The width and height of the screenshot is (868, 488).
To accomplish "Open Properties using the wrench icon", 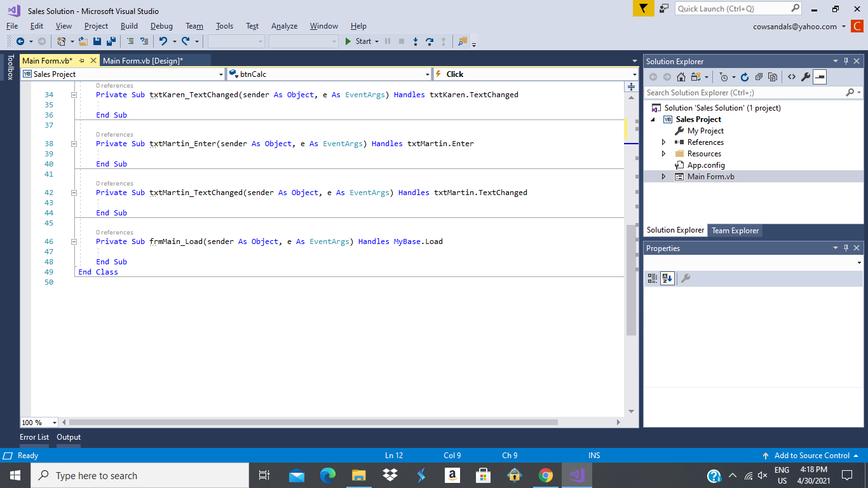I will 805,77.
